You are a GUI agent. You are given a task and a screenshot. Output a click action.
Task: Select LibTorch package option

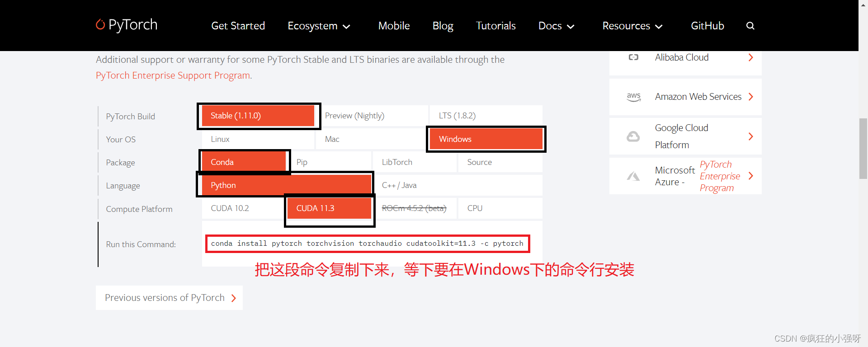(x=415, y=162)
